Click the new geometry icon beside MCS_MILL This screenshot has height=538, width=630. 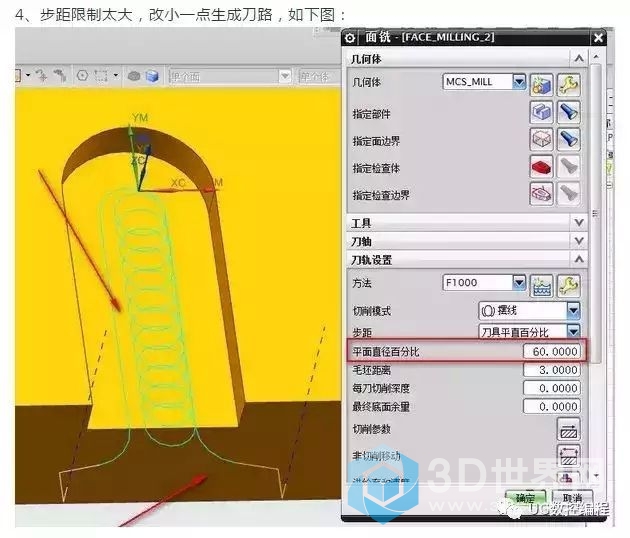coord(542,84)
